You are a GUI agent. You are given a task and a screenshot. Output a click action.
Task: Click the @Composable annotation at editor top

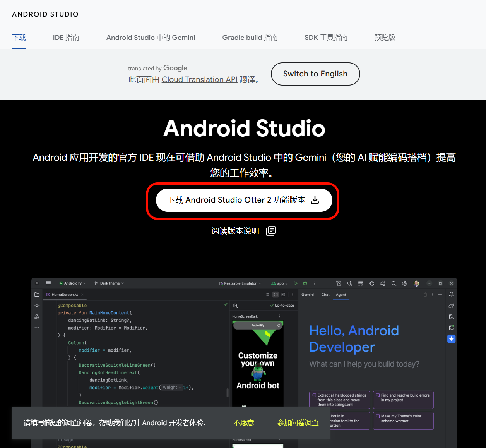72,306
